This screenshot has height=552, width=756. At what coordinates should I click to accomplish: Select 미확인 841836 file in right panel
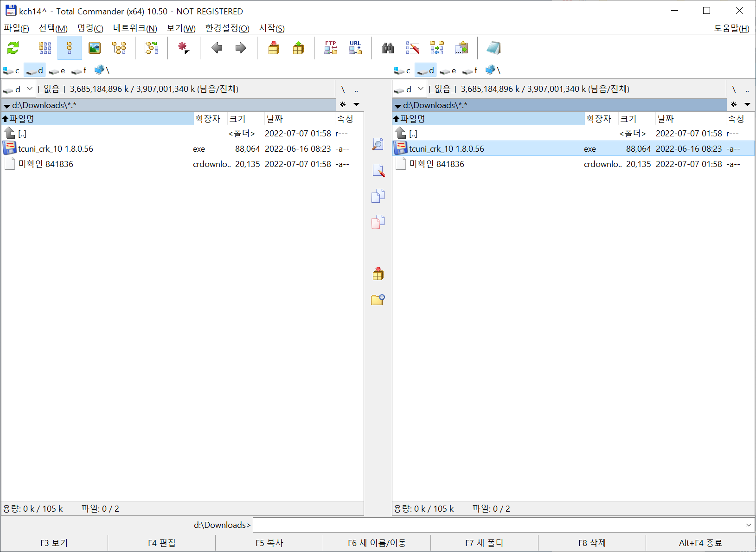573,164
